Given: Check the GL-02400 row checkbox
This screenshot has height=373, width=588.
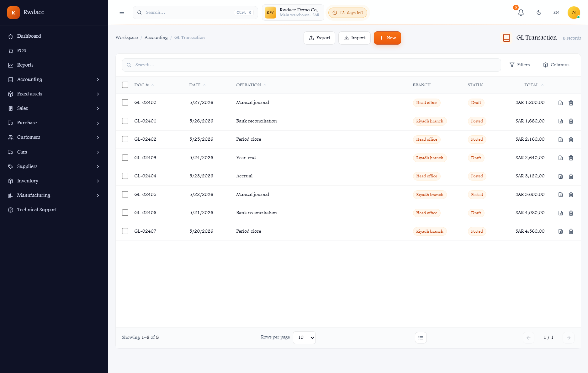Looking at the screenshot, I should (125, 102).
